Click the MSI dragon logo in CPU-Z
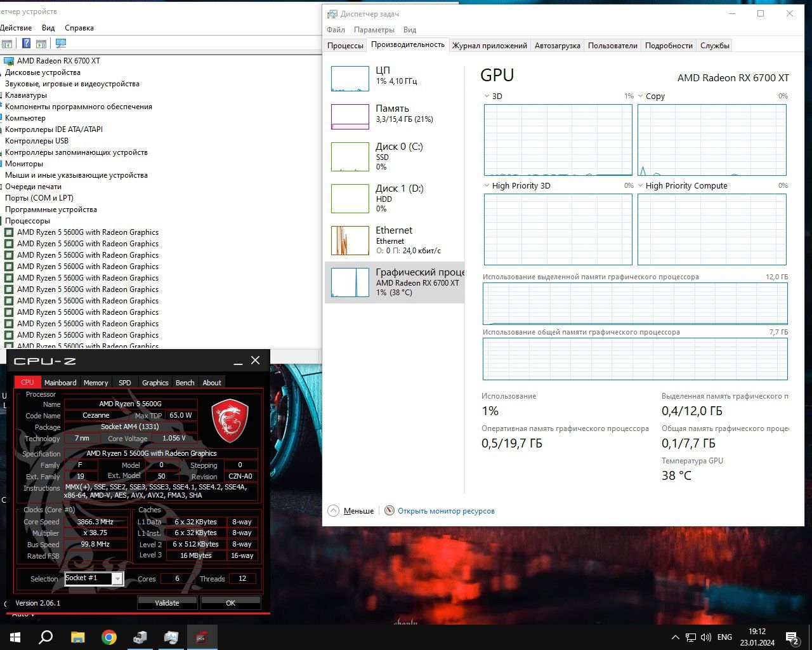This screenshot has width=812, height=650. [230, 420]
